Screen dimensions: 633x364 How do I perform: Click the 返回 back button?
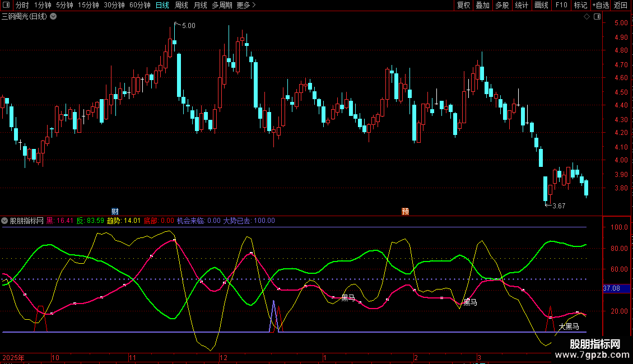(621, 6)
